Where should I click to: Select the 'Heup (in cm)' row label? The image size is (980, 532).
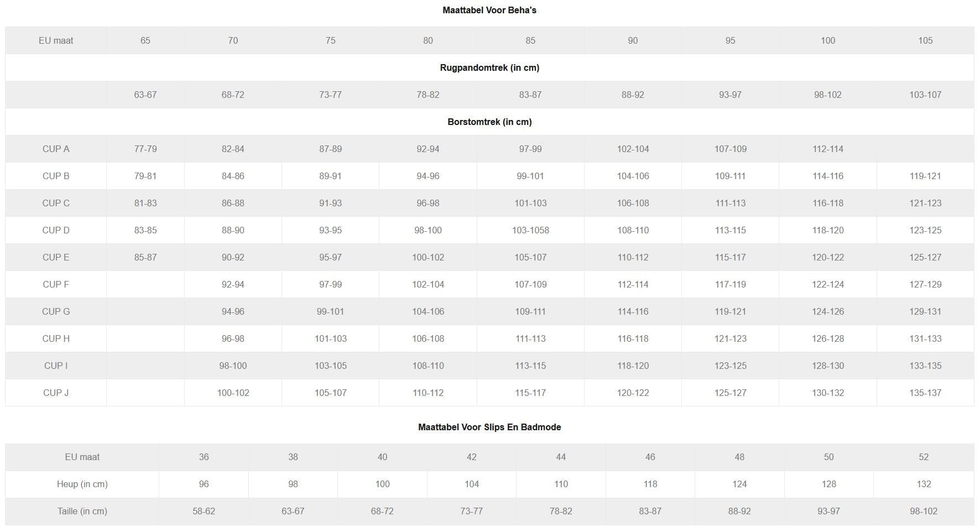coord(82,484)
